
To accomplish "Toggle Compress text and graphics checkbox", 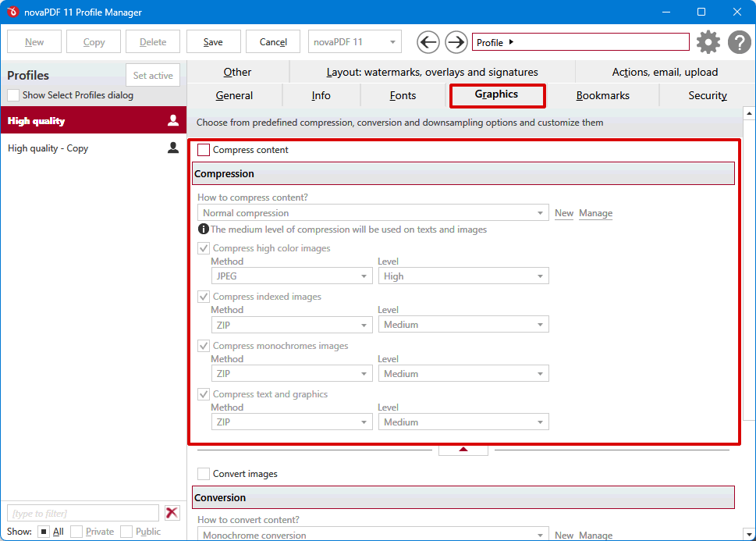I will (x=204, y=394).
